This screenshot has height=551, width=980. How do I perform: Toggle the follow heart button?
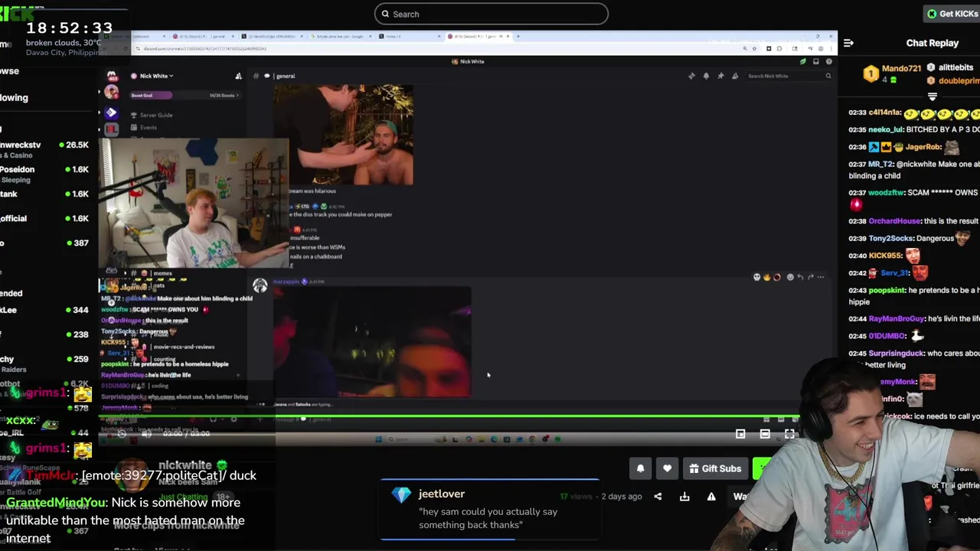pyautogui.click(x=667, y=468)
